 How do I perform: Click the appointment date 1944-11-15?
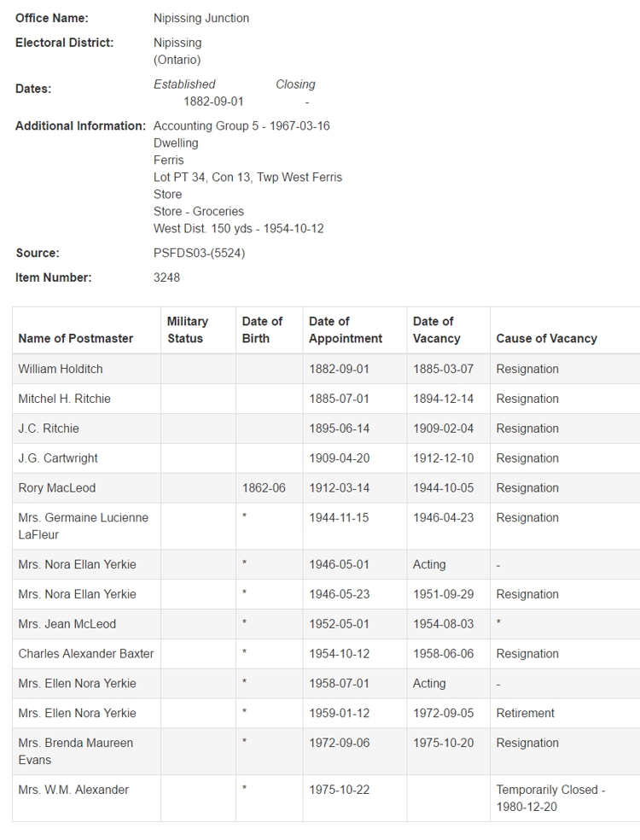tap(339, 517)
